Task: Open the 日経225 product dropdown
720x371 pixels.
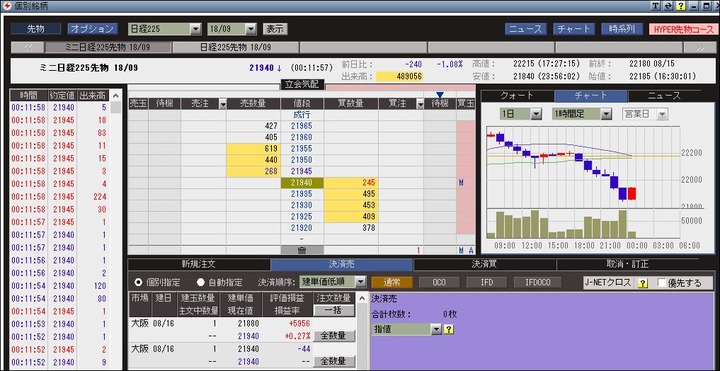Action: tap(196, 29)
